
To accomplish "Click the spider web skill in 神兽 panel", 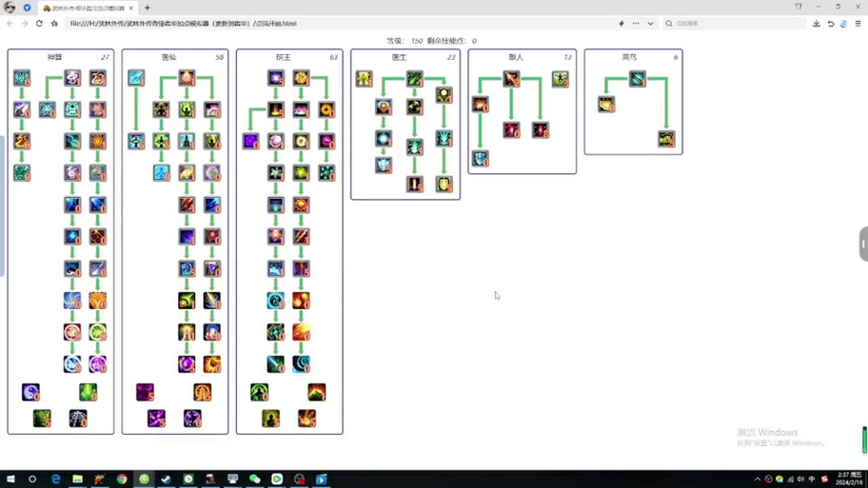I will [x=78, y=419].
